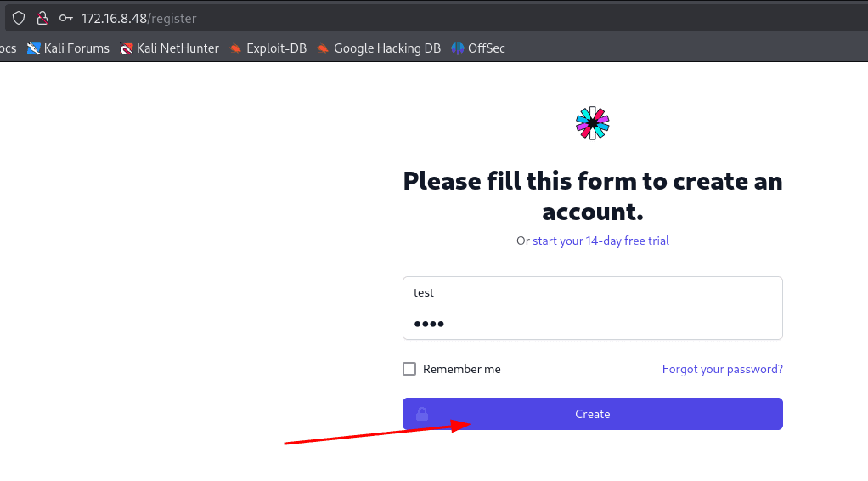The image size is (868, 481).
Task: Click the Kali Forums bookmark icon
Action: pos(34,48)
